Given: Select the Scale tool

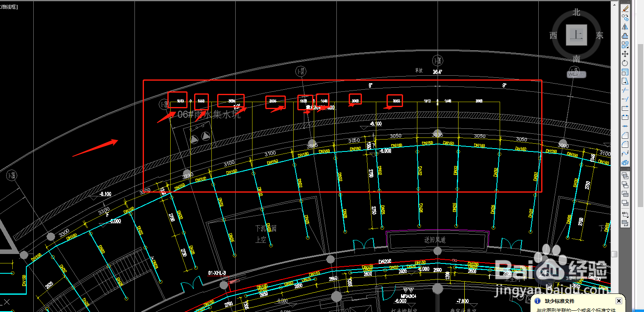Looking at the screenshot, I should (625, 72).
